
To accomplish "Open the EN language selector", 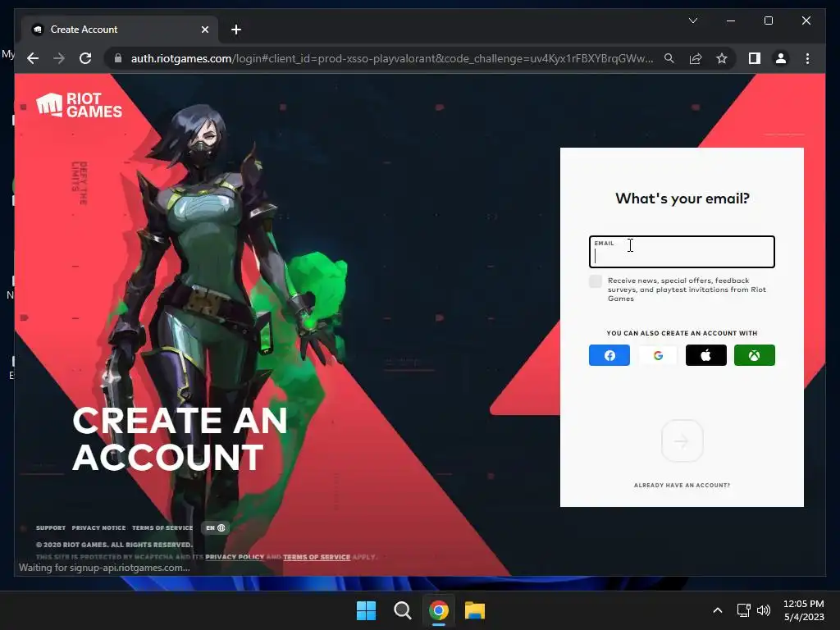I will 216,527.
